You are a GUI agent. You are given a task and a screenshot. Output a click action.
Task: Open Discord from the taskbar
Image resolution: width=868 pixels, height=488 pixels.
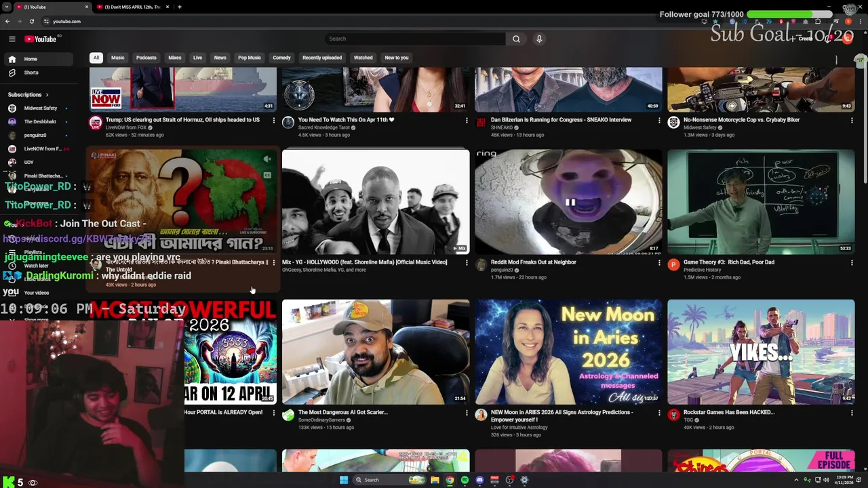point(479,480)
